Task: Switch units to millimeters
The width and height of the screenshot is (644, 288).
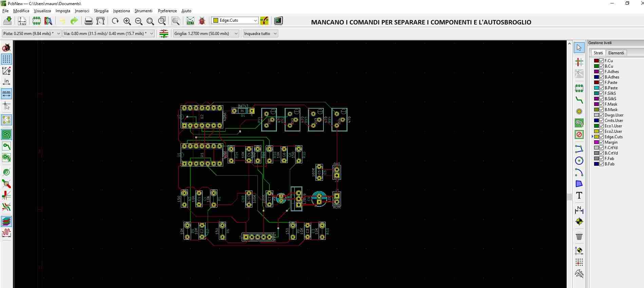Action: [6, 93]
